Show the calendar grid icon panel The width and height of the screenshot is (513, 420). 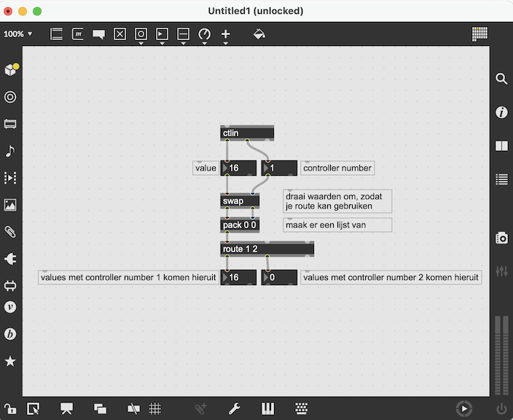click(479, 34)
